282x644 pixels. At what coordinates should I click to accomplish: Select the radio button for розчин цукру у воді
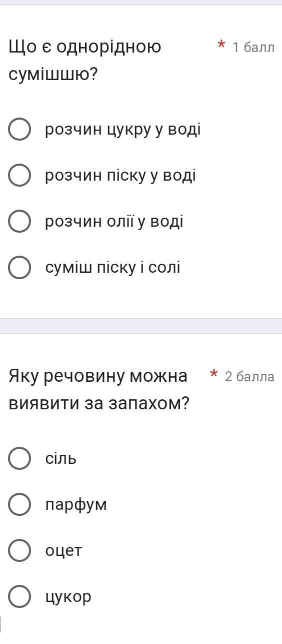(x=19, y=130)
